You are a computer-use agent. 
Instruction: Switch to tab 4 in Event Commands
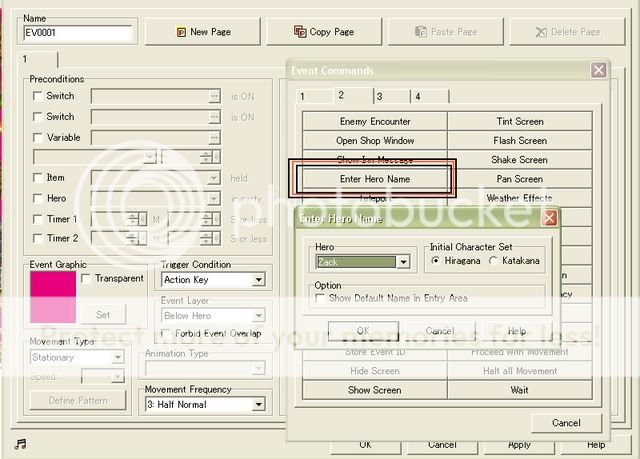(418, 96)
